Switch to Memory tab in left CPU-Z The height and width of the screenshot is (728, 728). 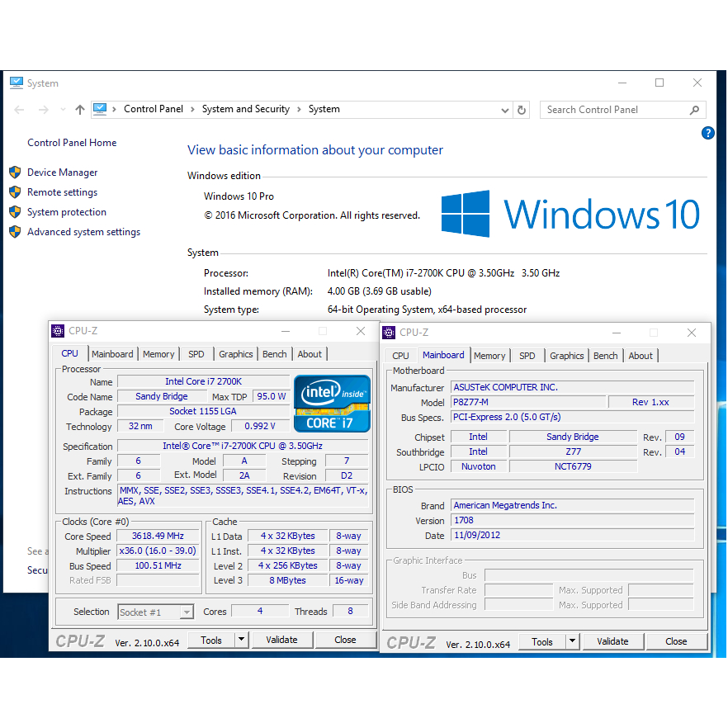tap(158, 354)
